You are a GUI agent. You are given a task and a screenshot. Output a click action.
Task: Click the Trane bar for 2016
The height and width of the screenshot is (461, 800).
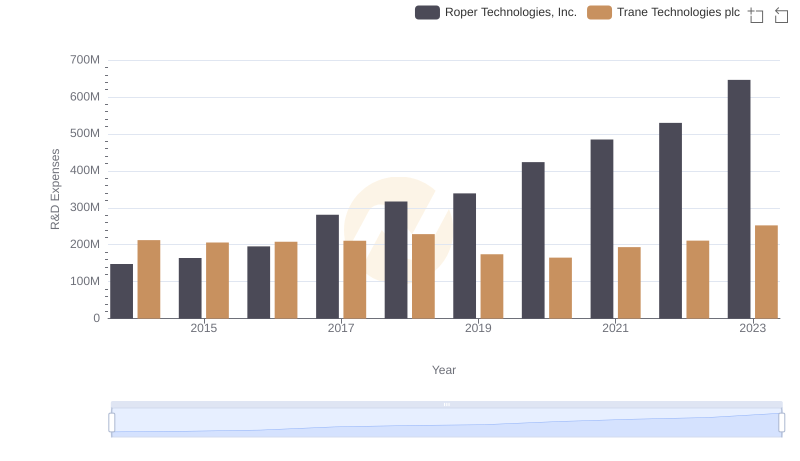click(x=286, y=280)
